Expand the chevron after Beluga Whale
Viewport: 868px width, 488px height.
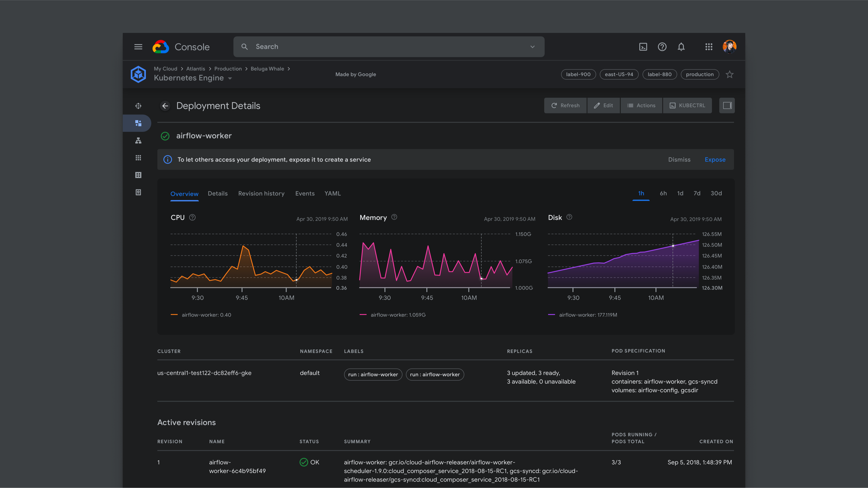coord(289,69)
